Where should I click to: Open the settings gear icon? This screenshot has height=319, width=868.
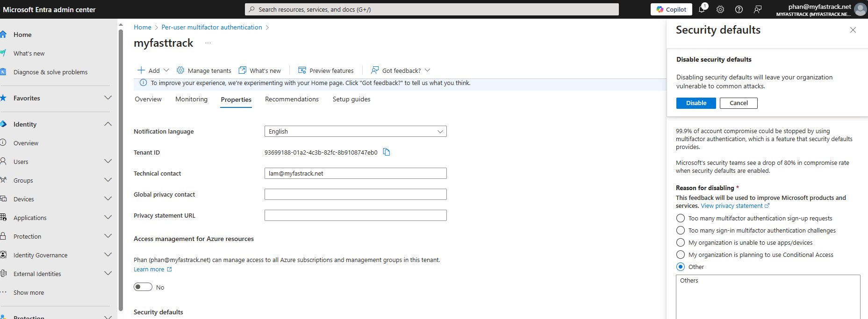coord(720,9)
